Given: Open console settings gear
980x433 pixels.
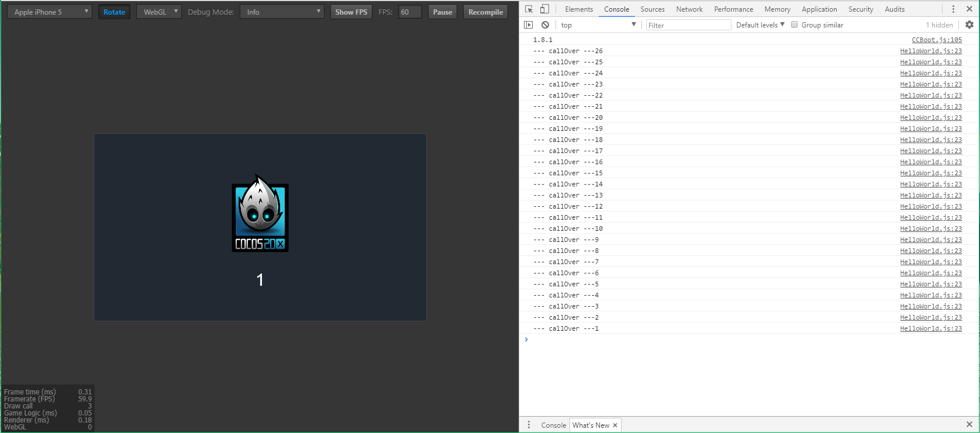Looking at the screenshot, I should pos(969,25).
